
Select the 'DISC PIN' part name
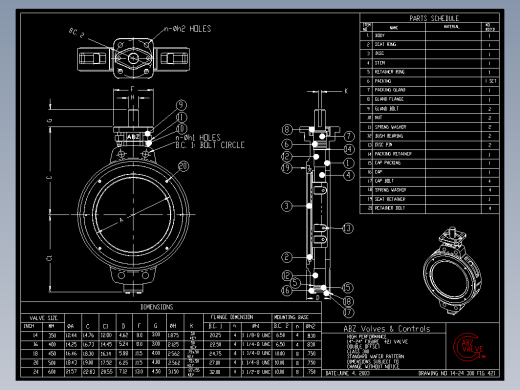pos(383,145)
